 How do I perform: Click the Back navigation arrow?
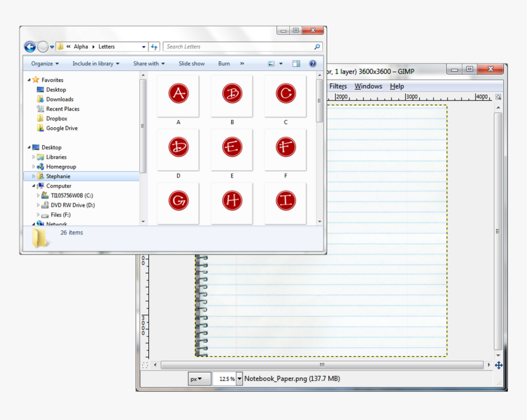point(29,47)
